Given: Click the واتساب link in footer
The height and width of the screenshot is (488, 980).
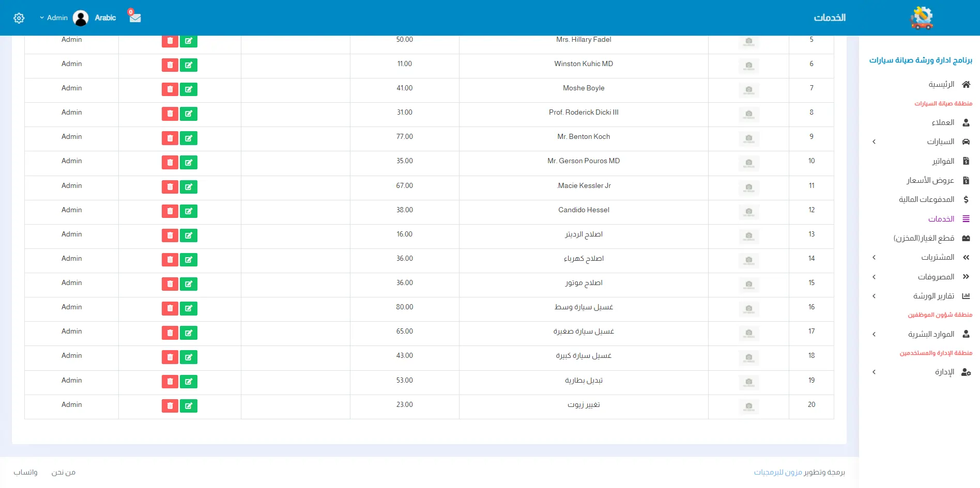Looking at the screenshot, I should 25,472.
